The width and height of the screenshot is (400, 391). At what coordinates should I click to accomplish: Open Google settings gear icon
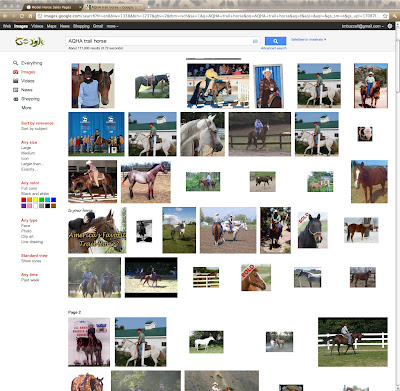(x=390, y=26)
